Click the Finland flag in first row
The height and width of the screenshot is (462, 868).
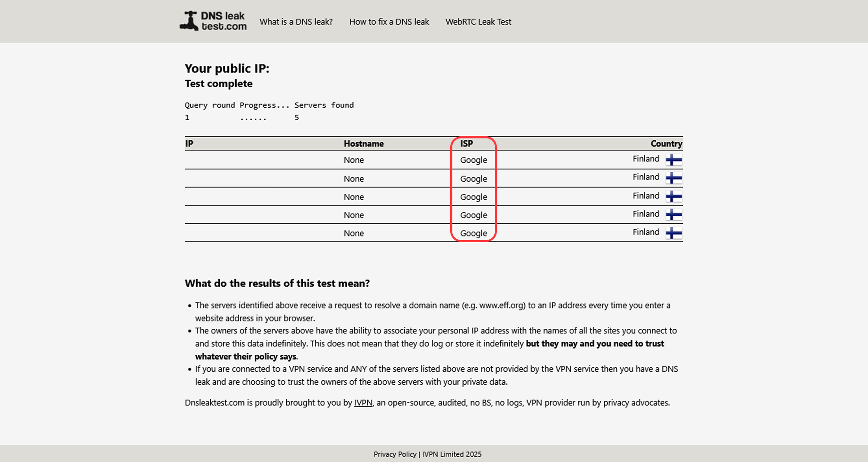tap(674, 160)
